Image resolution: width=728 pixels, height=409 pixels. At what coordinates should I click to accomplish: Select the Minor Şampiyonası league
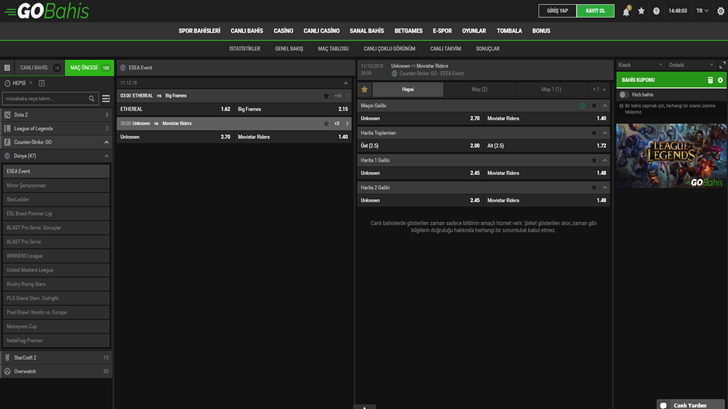click(56, 185)
